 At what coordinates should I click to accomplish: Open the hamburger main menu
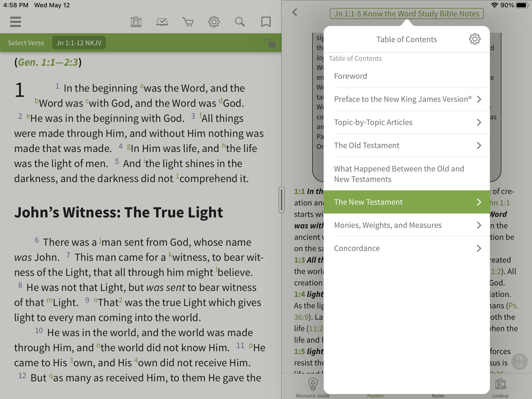pos(15,22)
